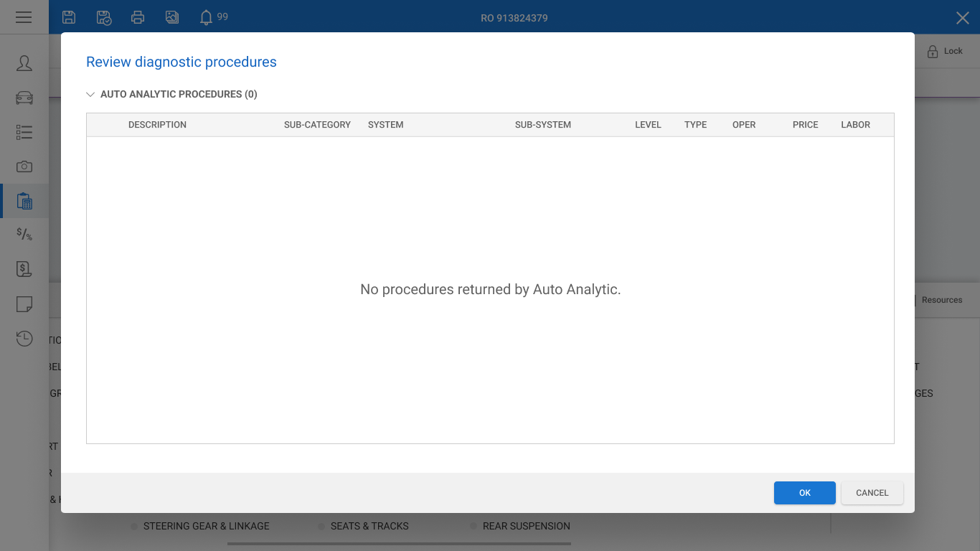Click the SUB-SYSTEM column header
This screenshot has height=551, width=980.
pos(543,125)
